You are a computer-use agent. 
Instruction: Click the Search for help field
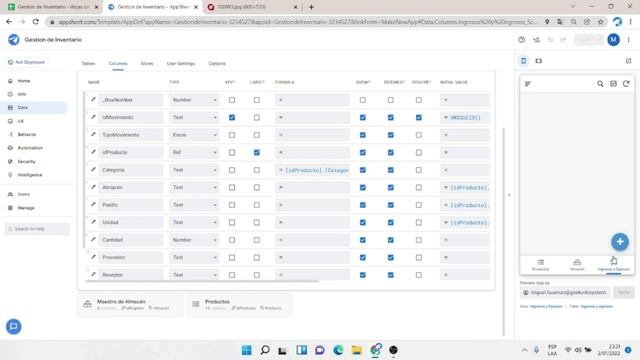point(37,229)
